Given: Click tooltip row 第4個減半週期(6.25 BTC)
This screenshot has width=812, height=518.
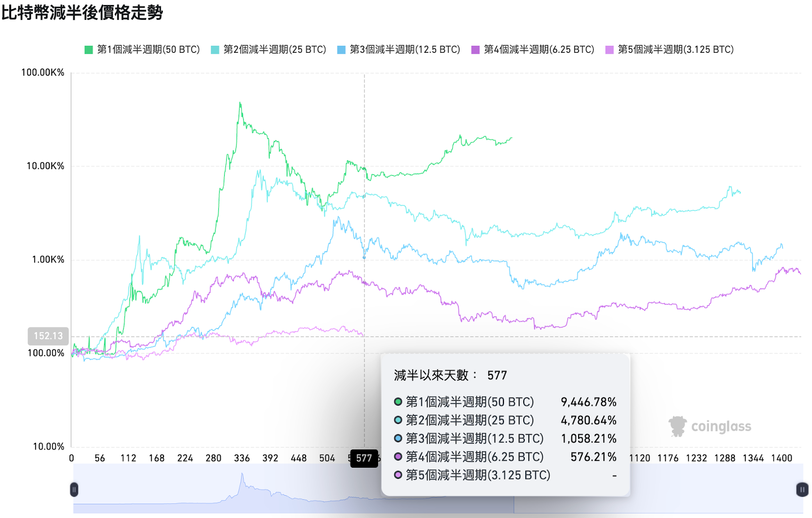Looking at the screenshot, I should [505, 457].
